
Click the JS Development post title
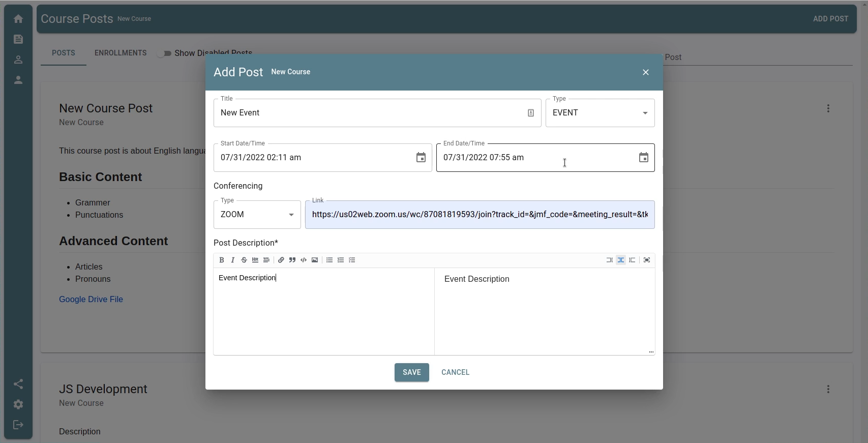coord(103,389)
